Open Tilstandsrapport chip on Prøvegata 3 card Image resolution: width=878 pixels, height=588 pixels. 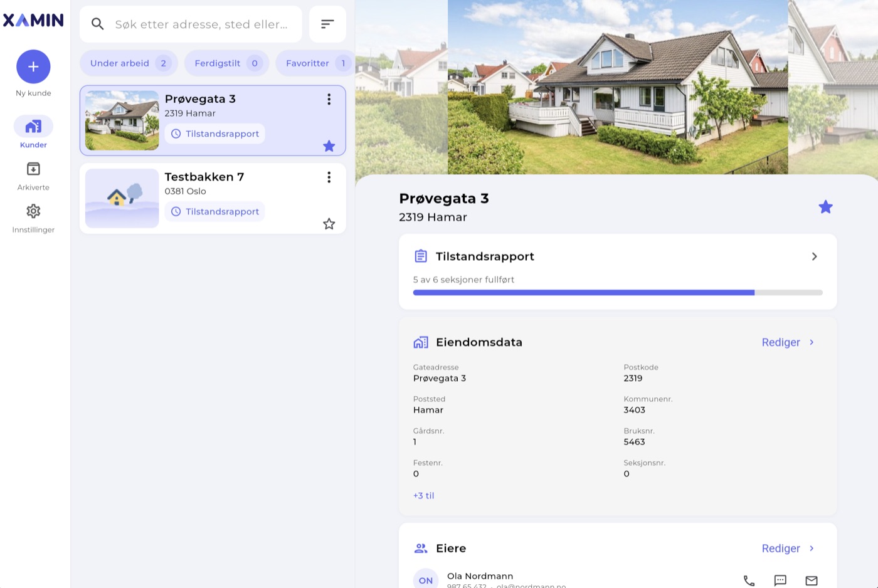pos(215,134)
